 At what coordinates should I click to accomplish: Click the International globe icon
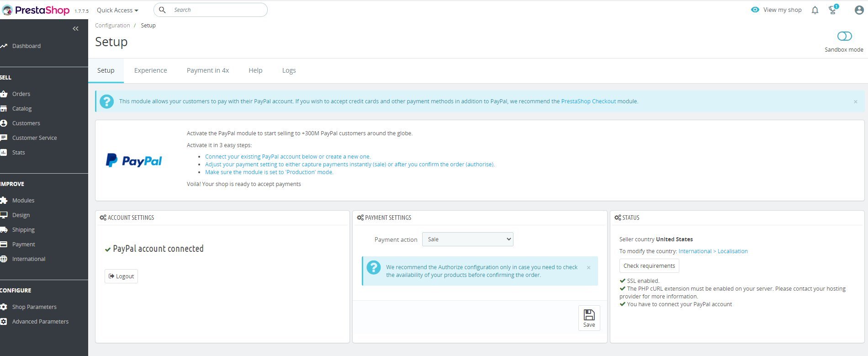click(4, 259)
